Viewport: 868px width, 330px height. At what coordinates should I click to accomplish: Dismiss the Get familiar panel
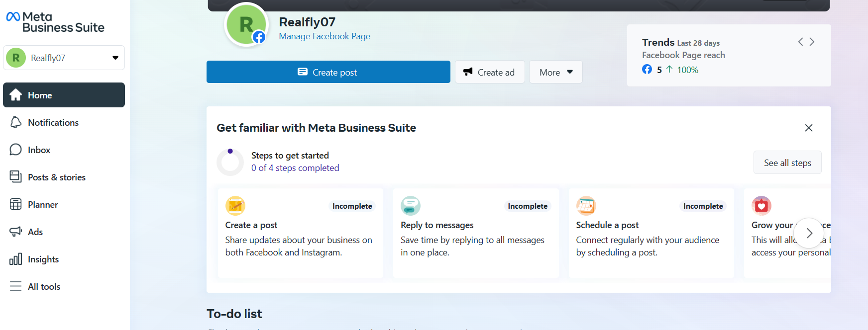pyautogui.click(x=809, y=128)
